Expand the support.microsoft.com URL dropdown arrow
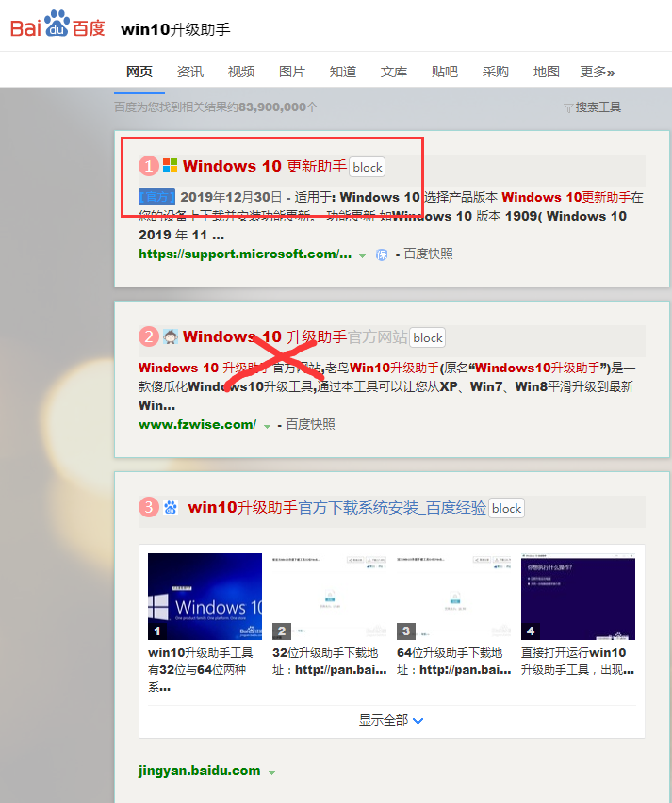This screenshot has height=803, width=672. click(362, 255)
